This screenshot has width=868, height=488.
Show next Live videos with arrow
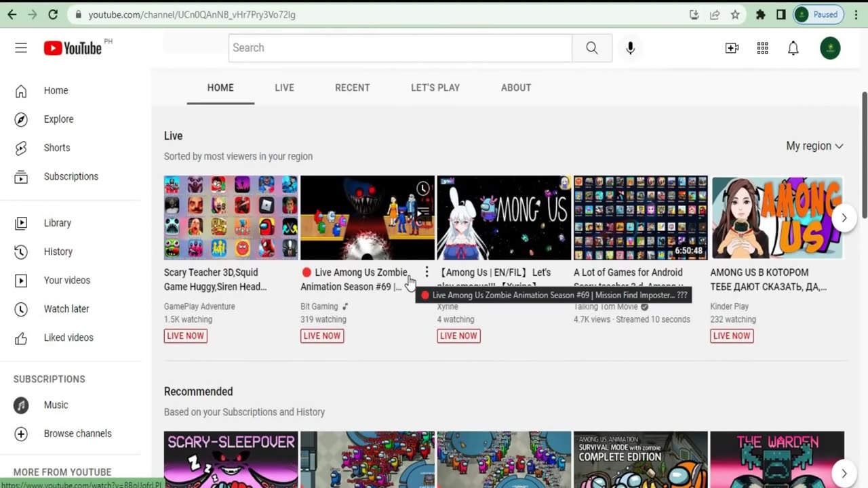[844, 218]
